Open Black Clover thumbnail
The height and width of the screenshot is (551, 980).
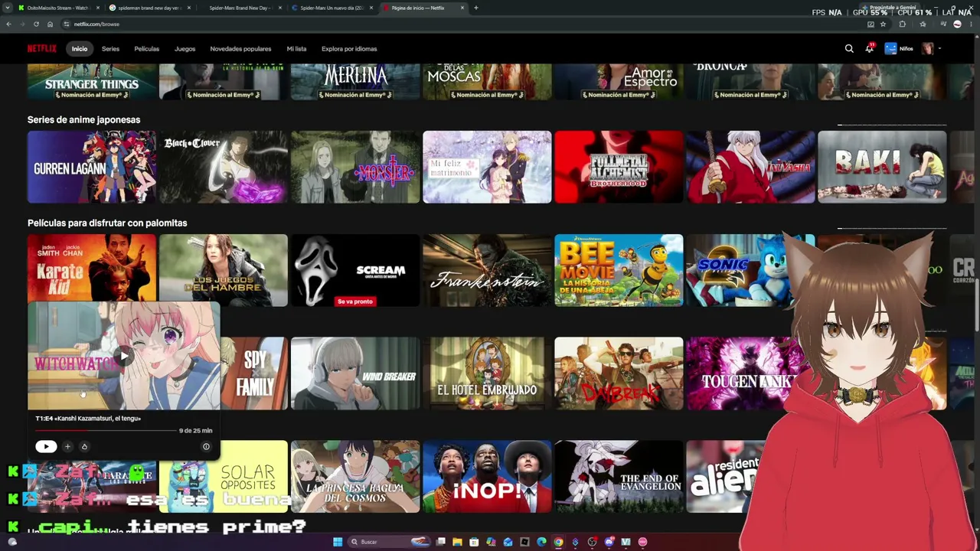(224, 167)
